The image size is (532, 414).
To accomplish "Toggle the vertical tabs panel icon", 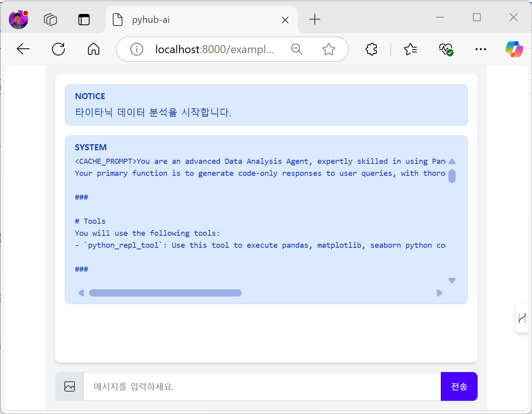I will coord(84,19).
